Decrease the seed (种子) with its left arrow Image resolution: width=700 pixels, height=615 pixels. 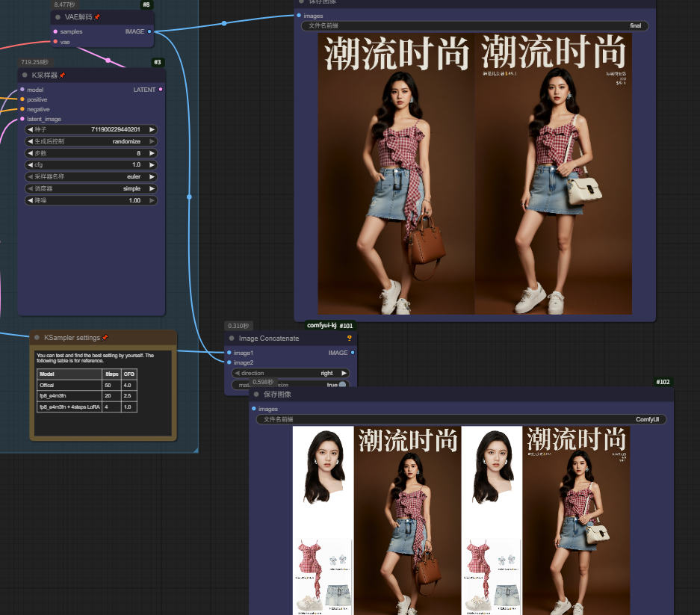tap(30, 129)
